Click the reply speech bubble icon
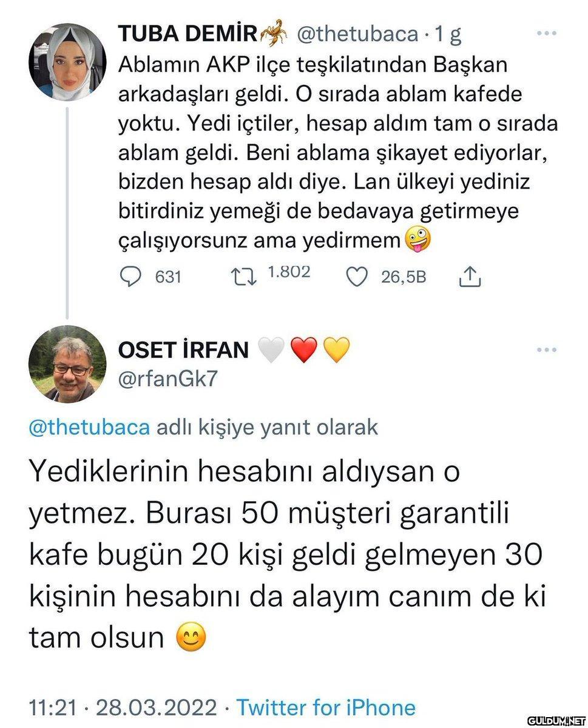Viewport: 588px width, 728px height. pyautogui.click(x=129, y=277)
